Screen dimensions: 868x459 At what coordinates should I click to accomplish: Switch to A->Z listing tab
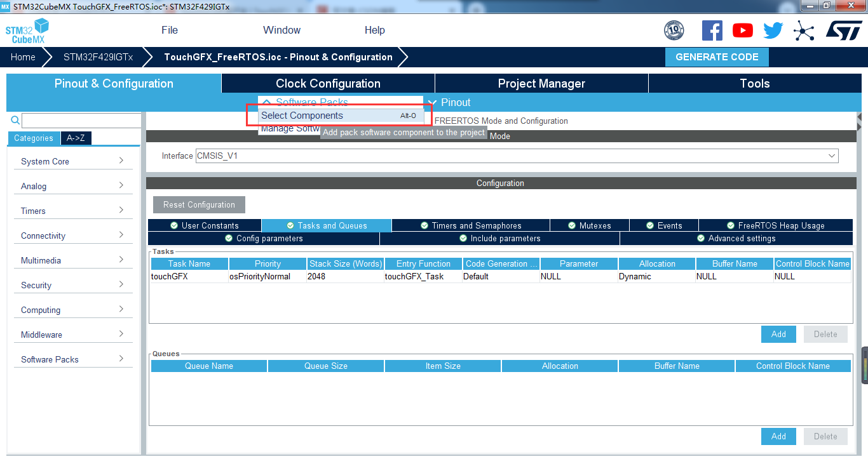(76, 138)
